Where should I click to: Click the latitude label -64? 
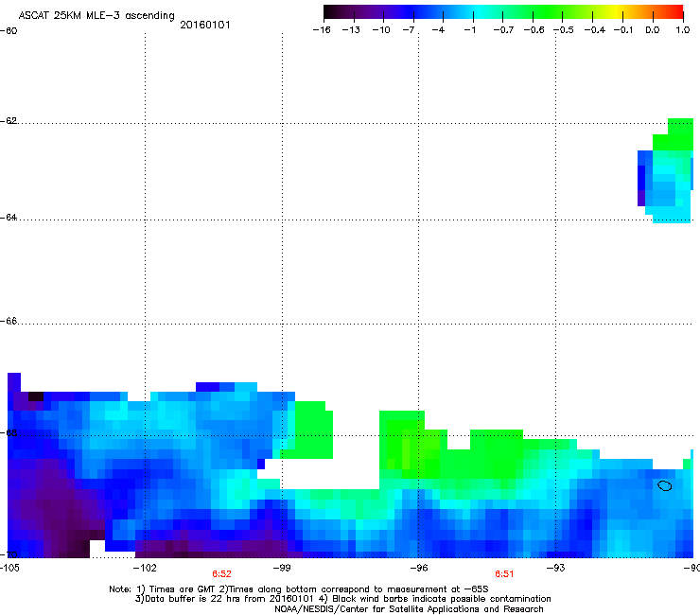point(9,218)
